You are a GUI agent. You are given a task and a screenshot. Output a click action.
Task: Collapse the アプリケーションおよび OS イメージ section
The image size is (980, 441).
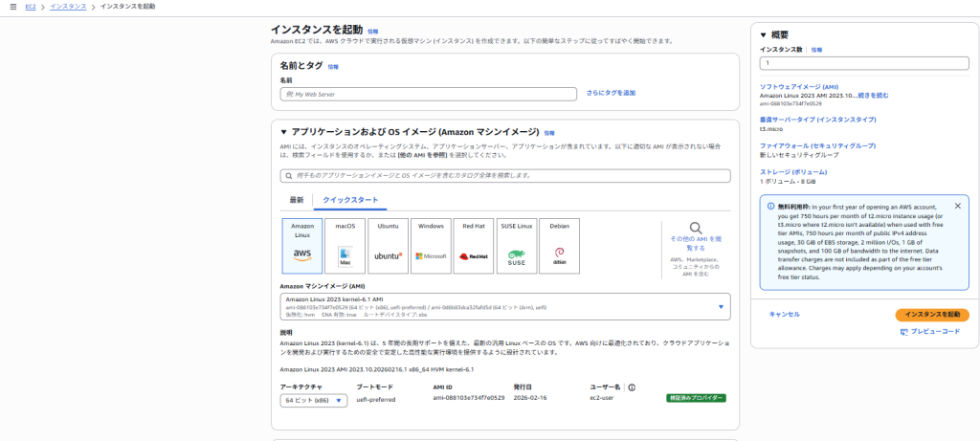[284, 132]
